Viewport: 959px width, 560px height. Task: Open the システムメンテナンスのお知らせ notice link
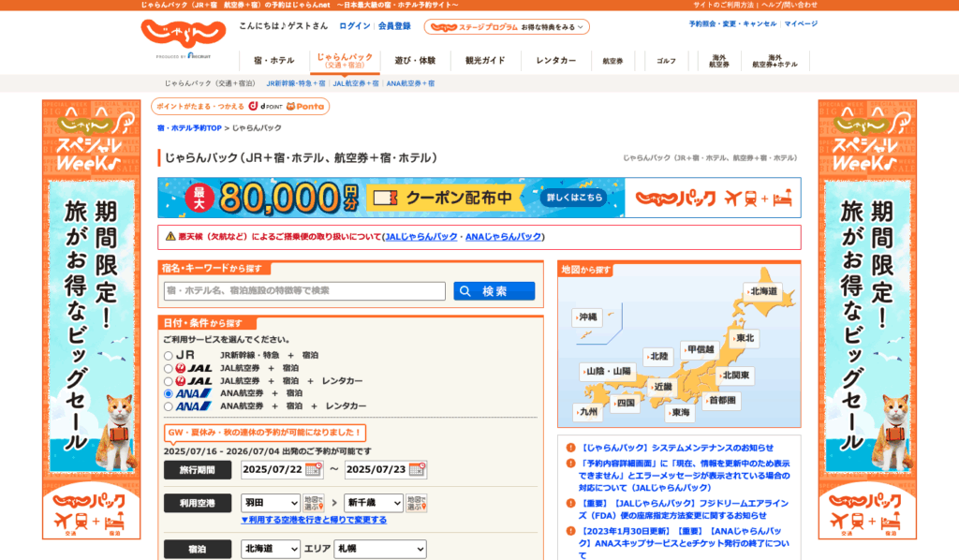point(676,449)
